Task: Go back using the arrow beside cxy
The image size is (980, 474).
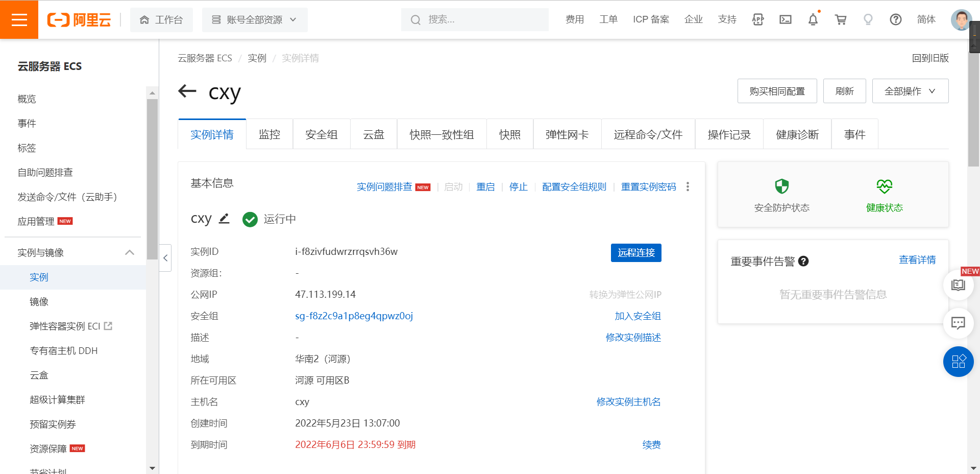Action: pyautogui.click(x=187, y=91)
